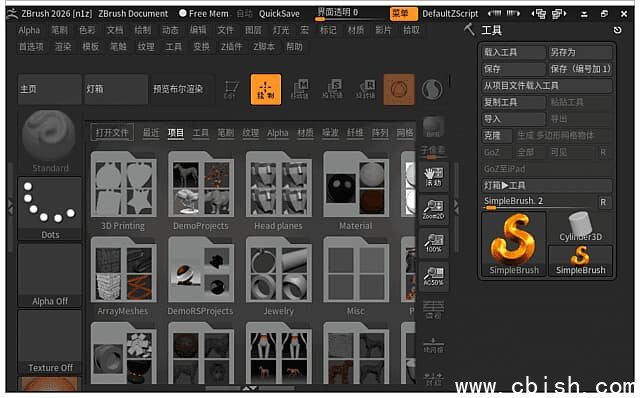Click the left-tray layout icon after DefaultZScript
Image resolution: width=640 pixels, height=398 pixels.
click(x=495, y=13)
